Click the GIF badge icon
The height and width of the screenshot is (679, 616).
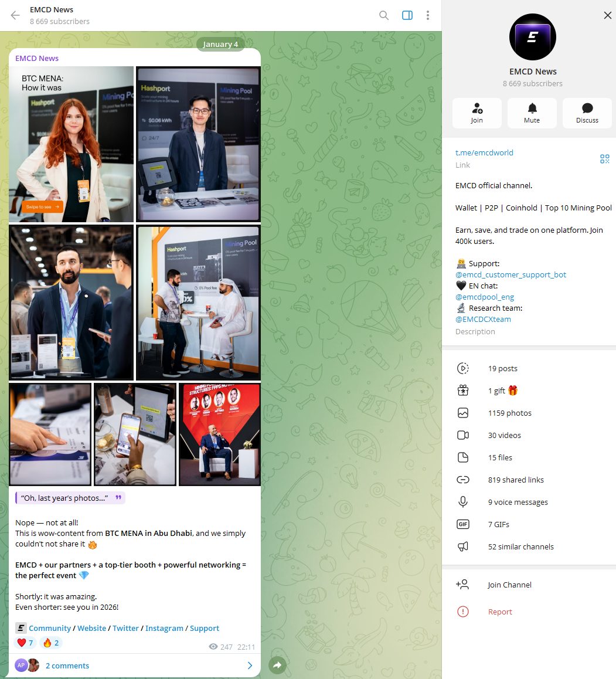coord(463,524)
